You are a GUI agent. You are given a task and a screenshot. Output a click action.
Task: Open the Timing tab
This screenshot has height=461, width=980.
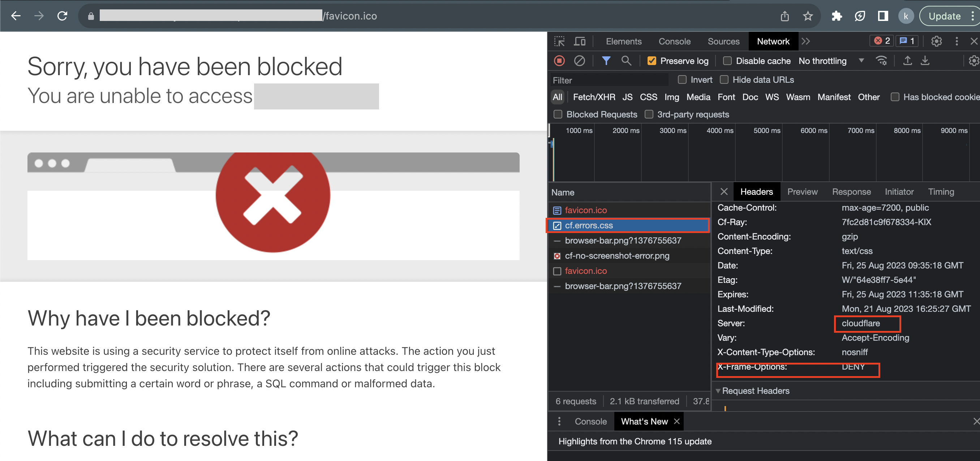[941, 192]
